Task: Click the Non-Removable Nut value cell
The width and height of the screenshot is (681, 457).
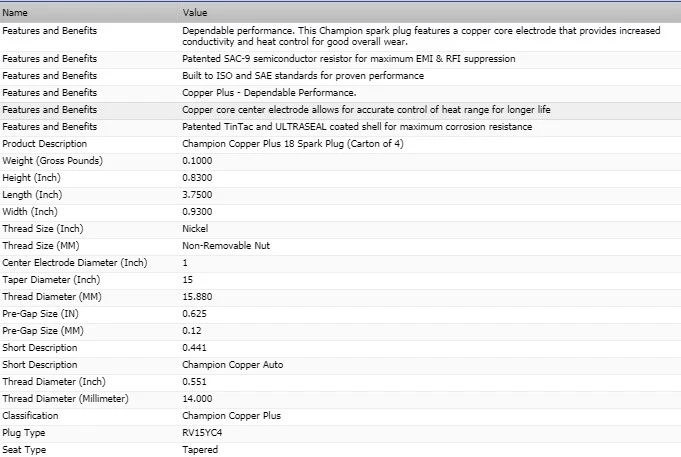Action: click(x=227, y=246)
